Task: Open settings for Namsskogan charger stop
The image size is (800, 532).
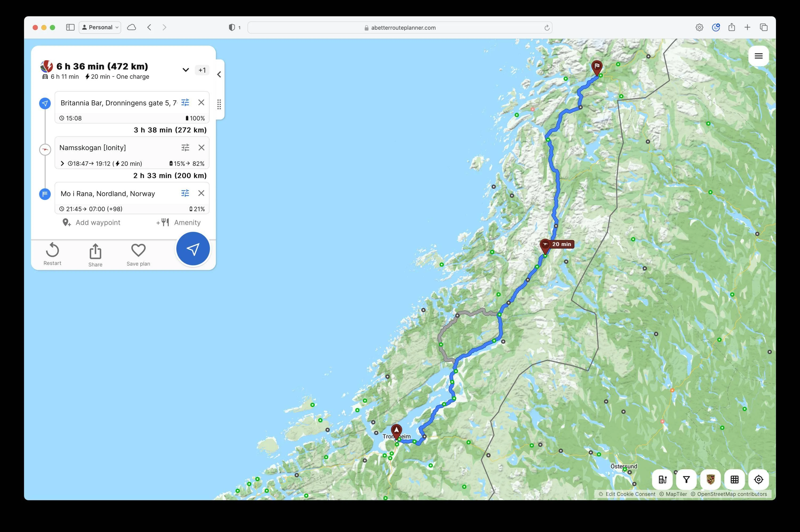Action: (185, 148)
